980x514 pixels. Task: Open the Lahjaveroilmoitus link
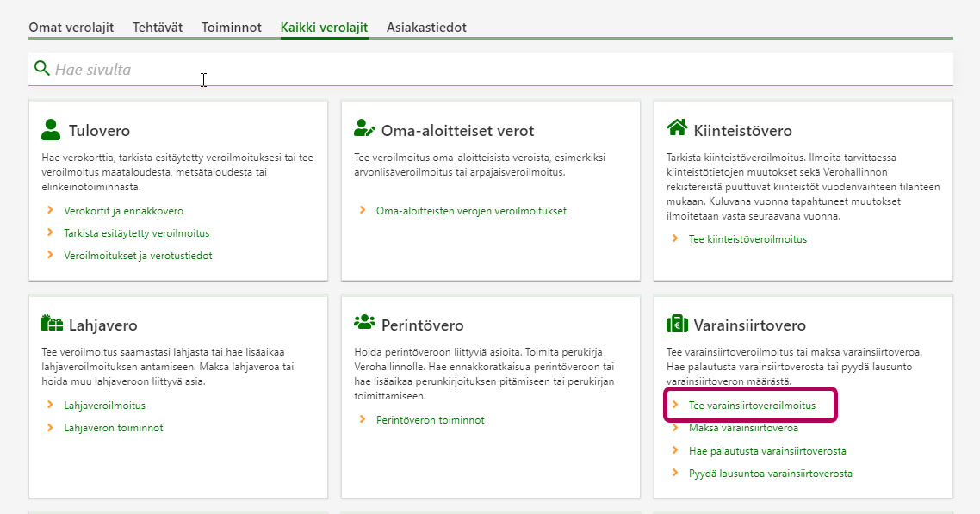tap(104, 406)
